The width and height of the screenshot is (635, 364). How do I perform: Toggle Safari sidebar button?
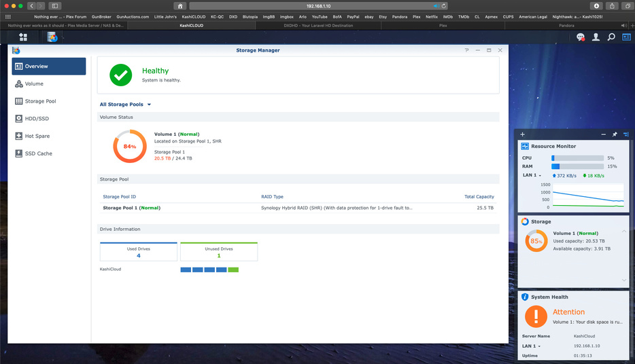click(x=54, y=6)
